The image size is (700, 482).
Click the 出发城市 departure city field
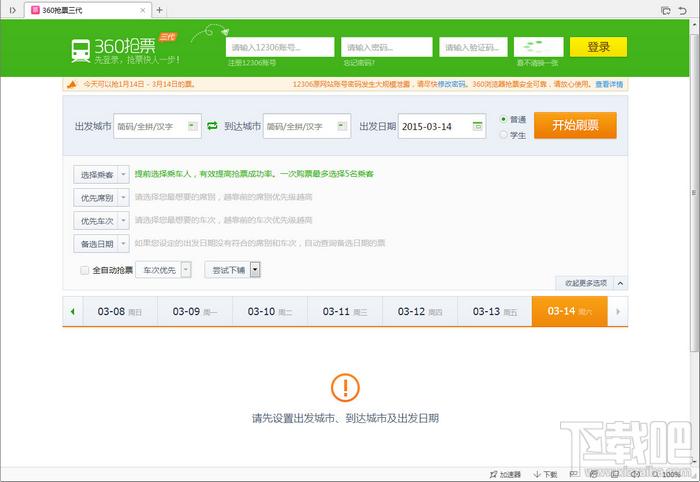tap(157, 126)
